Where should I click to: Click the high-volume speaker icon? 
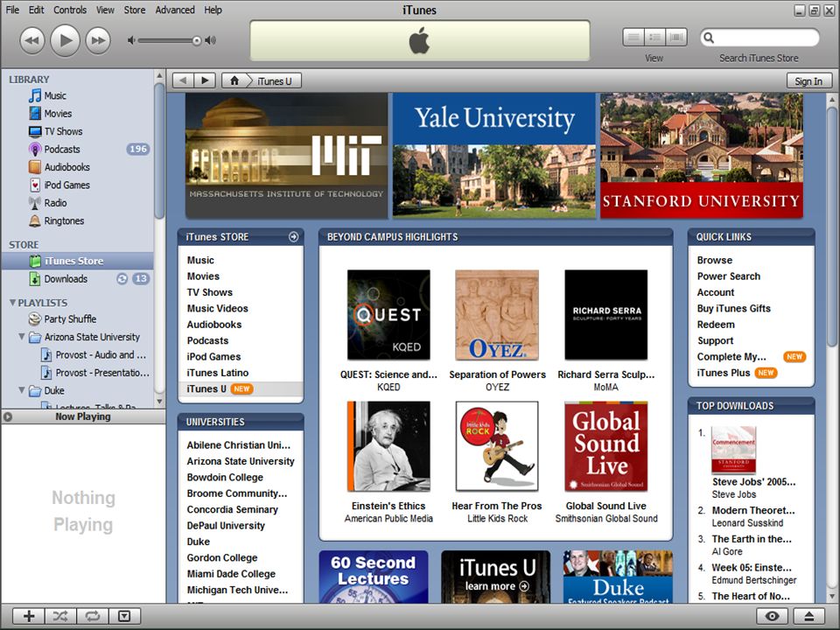pyautogui.click(x=211, y=40)
